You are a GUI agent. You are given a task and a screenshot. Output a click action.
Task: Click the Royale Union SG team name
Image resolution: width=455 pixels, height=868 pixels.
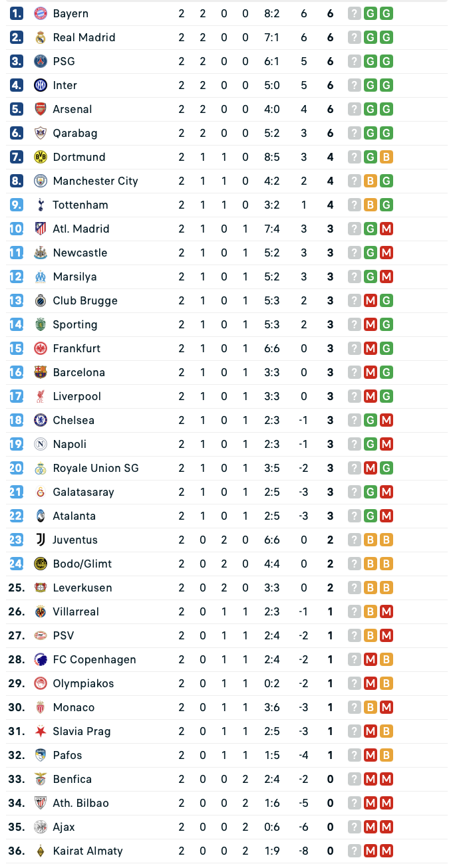click(96, 468)
